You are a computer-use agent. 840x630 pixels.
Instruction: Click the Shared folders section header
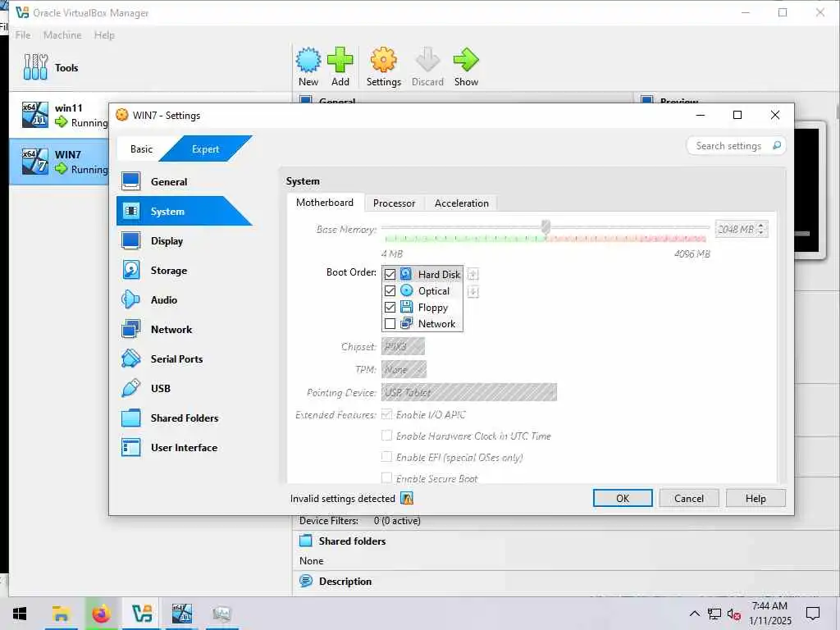352,541
